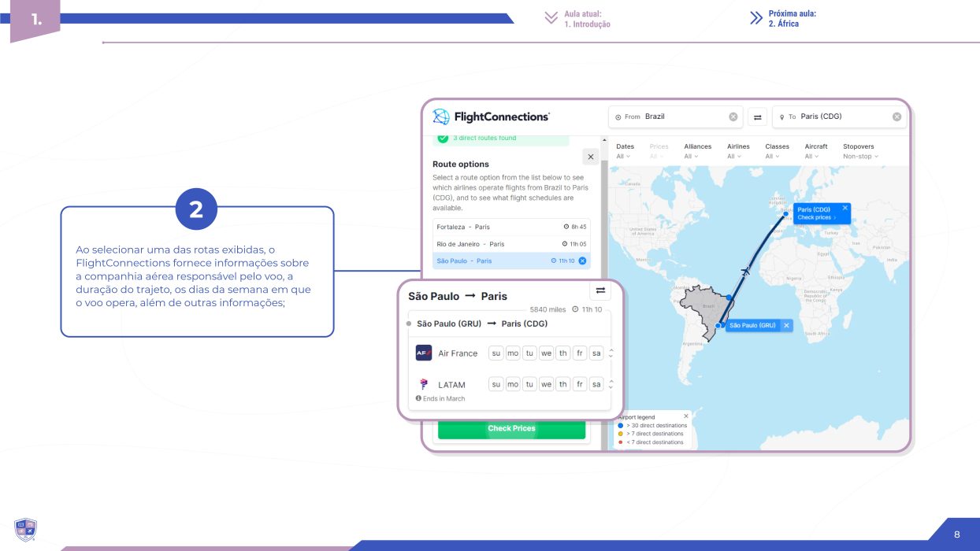Close the São Paulo (GRU) map label
Image resolution: width=980 pixels, height=551 pixels.
pyautogui.click(x=786, y=325)
